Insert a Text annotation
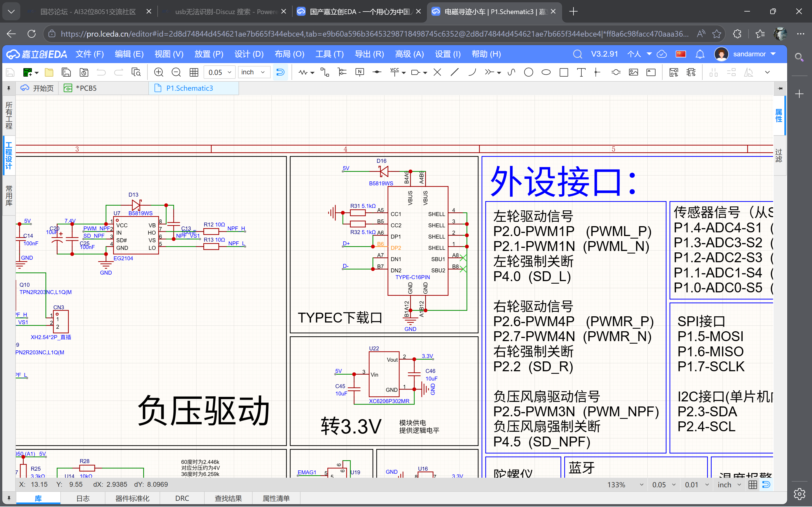The height and width of the screenshot is (507, 812). [x=581, y=72]
